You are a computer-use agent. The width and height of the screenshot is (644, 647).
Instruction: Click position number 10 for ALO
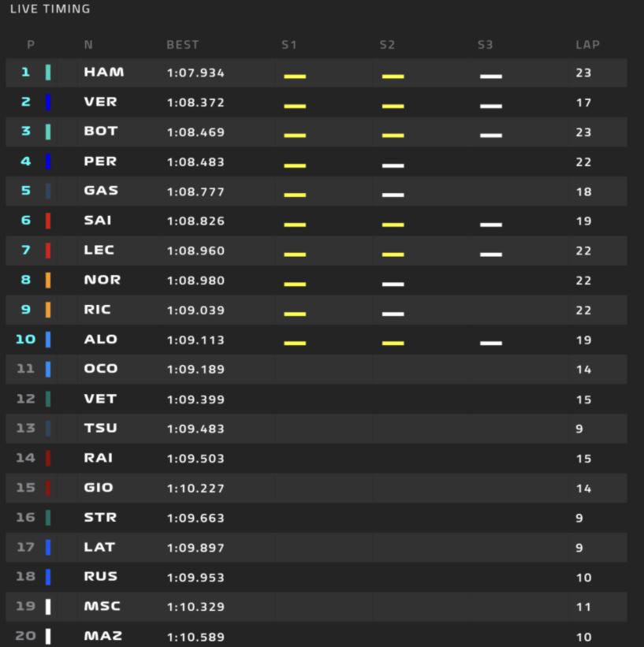25,339
